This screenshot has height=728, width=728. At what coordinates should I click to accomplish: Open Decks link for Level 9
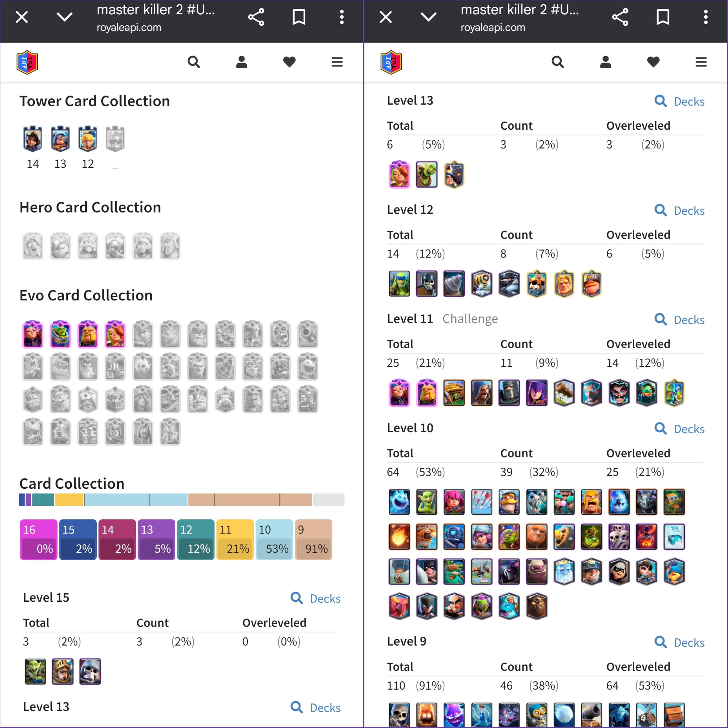[x=679, y=642]
